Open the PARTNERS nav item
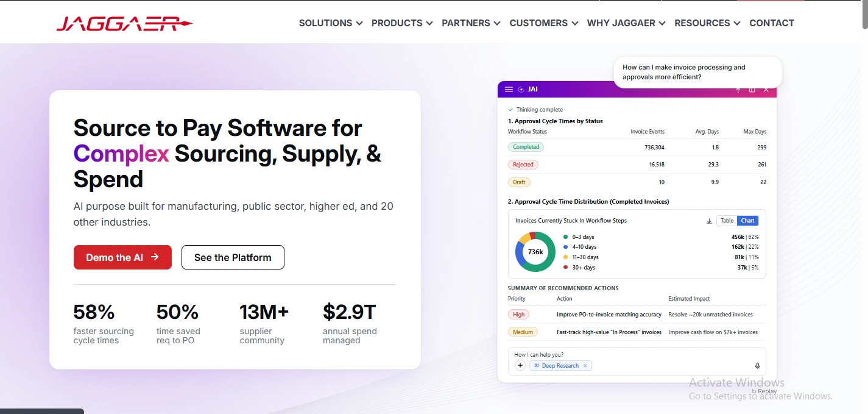 point(466,23)
